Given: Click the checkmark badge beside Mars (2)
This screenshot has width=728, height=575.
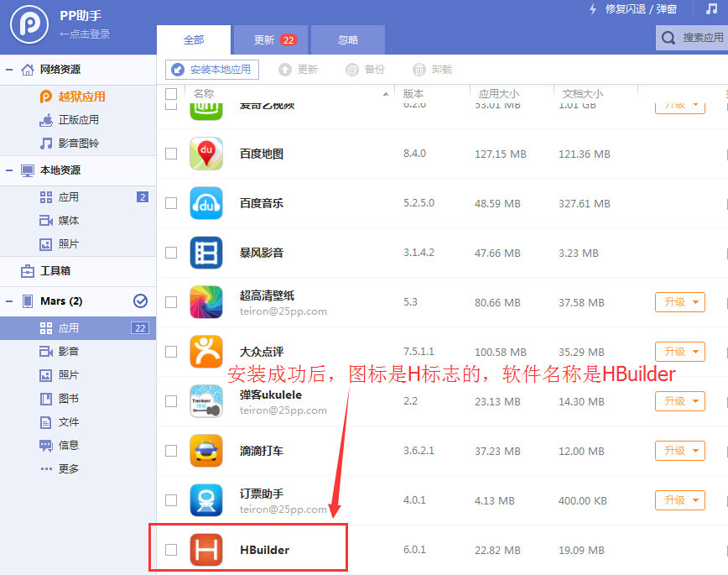Looking at the screenshot, I should pos(140,301).
